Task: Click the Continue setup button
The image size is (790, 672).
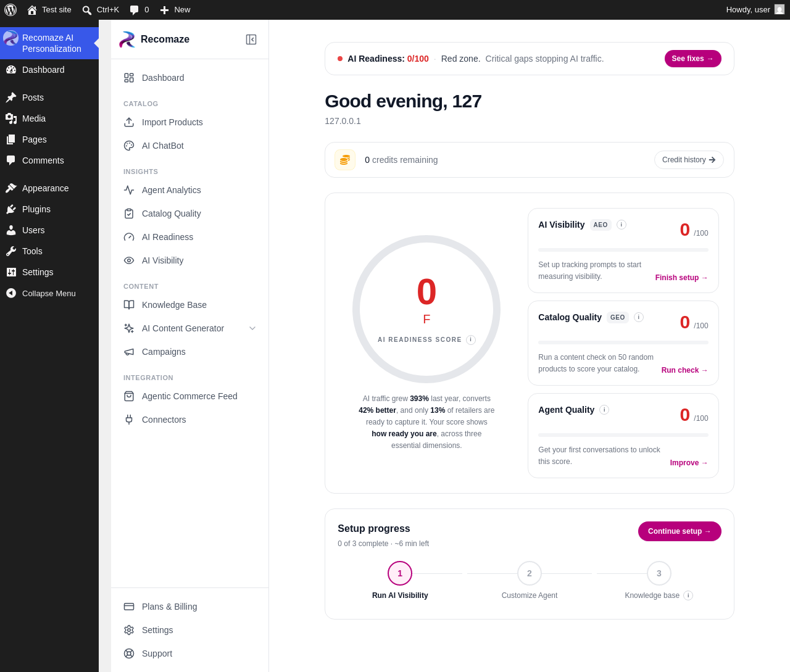Action: point(680,531)
